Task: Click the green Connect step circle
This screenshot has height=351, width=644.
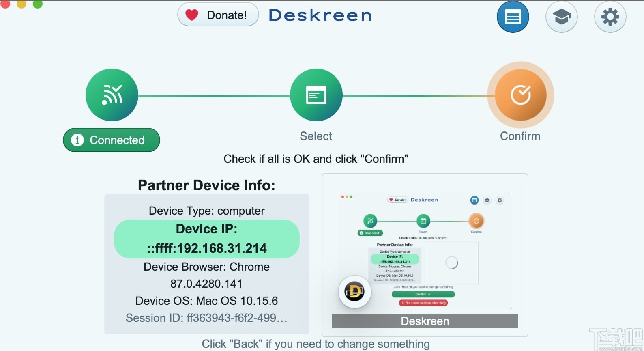Action: [112, 95]
